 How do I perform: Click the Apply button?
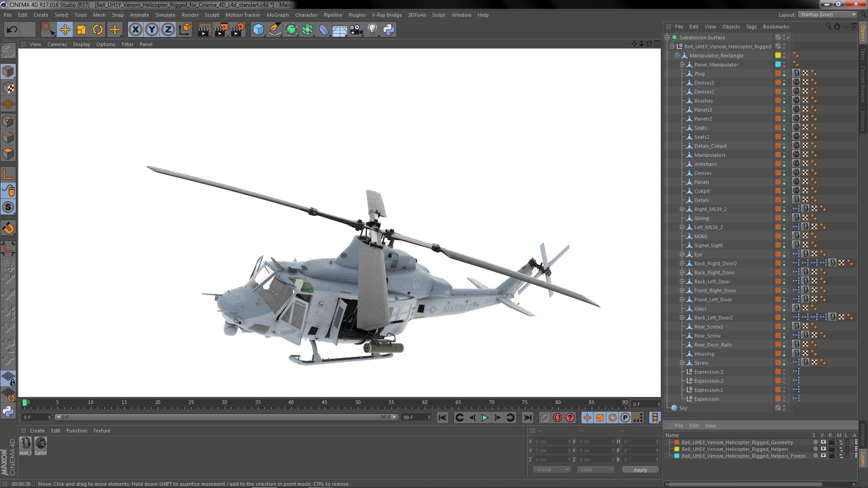coord(640,470)
